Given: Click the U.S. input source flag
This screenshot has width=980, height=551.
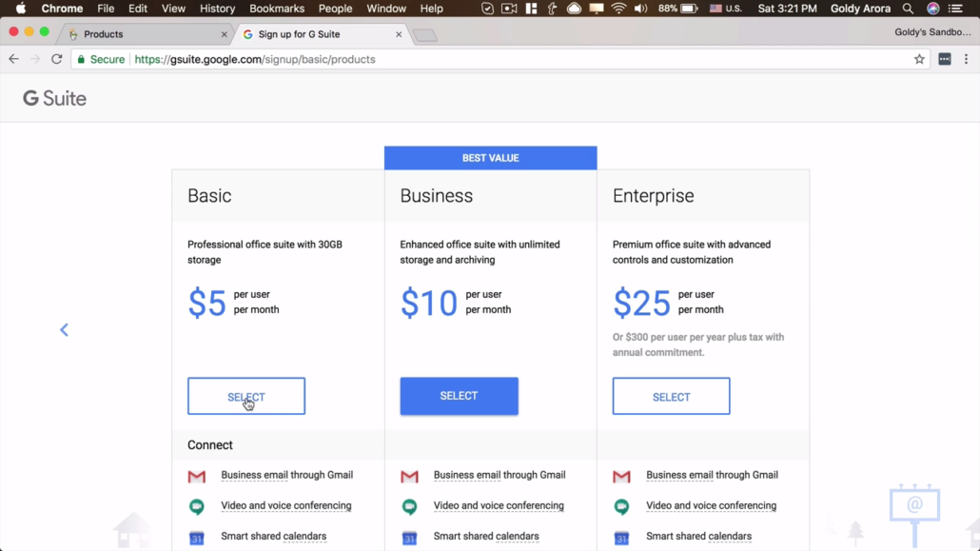Looking at the screenshot, I should click(715, 9).
